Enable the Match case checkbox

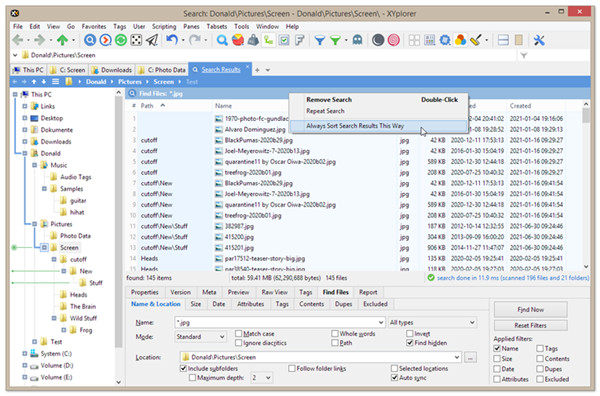click(238, 333)
